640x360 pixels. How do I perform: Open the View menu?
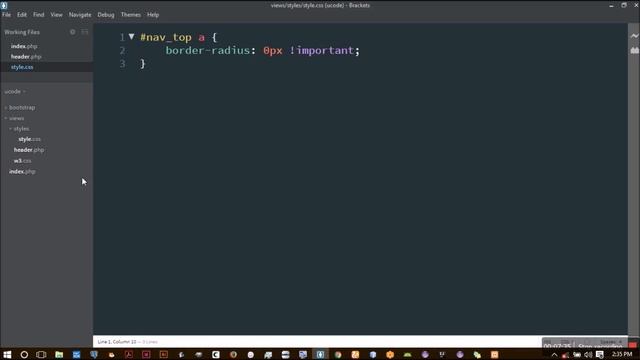[x=56, y=15]
